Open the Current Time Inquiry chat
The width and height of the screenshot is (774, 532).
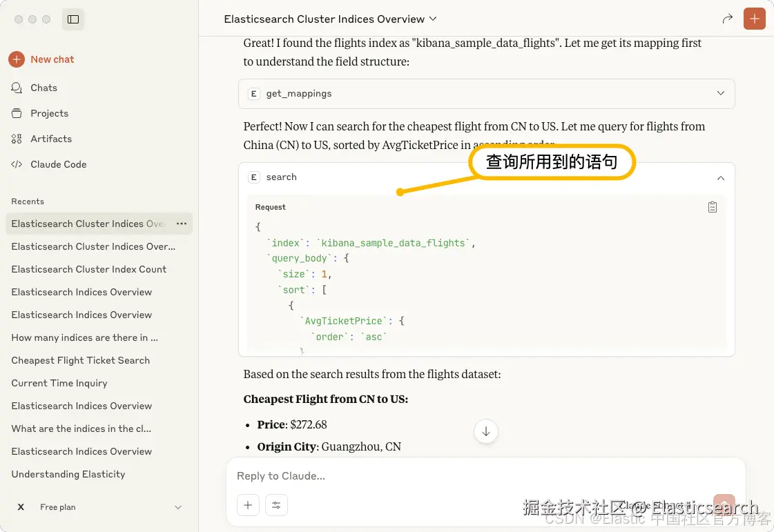(59, 383)
